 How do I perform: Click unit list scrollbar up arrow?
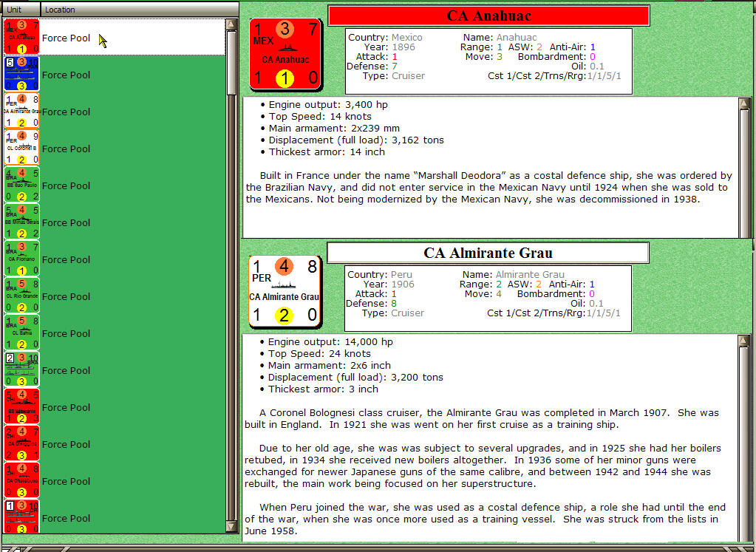click(231, 24)
